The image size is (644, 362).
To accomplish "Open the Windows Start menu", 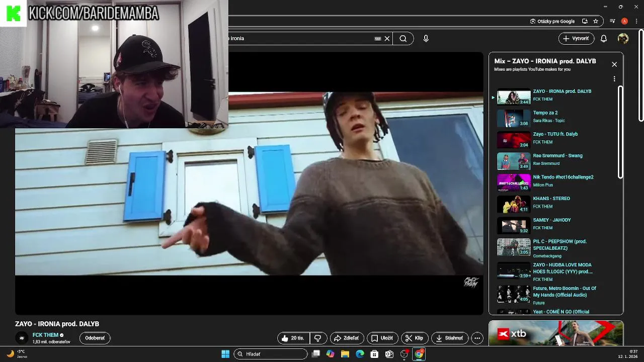I will 225,354.
